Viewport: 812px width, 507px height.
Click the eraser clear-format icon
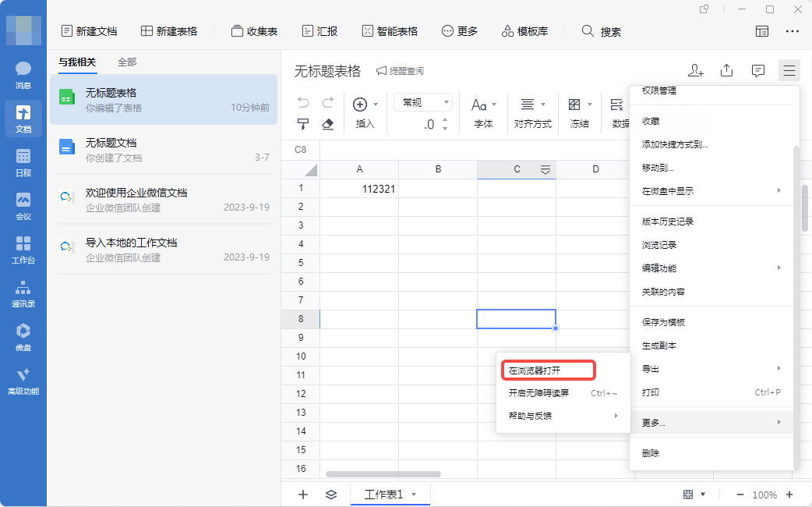[x=328, y=124]
